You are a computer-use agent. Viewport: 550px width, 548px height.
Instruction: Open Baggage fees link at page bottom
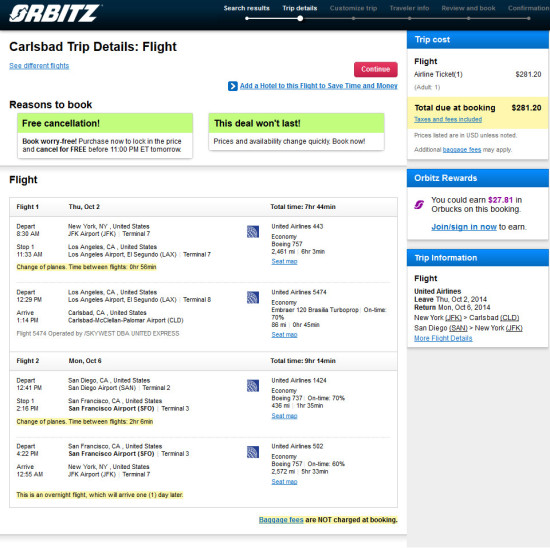tap(281, 520)
